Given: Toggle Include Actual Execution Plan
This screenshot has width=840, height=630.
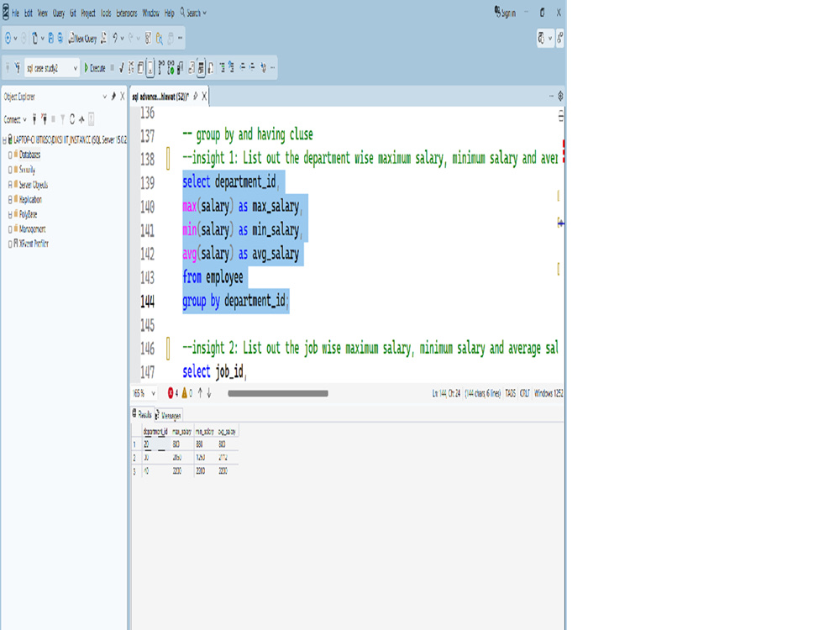Looking at the screenshot, I should pos(160,68).
